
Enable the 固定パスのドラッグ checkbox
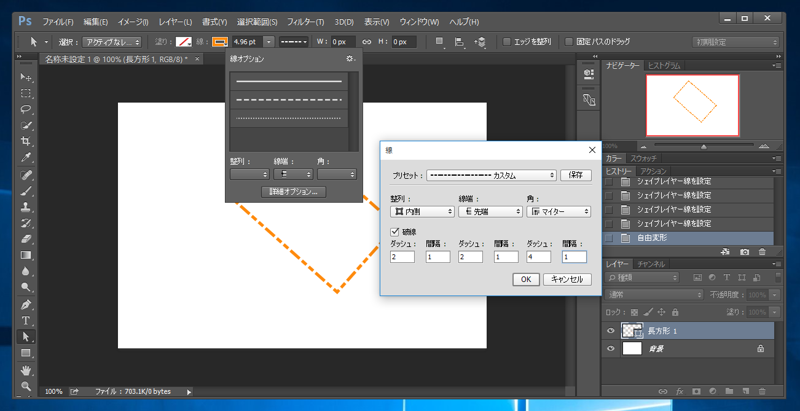pyautogui.click(x=568, y=42)
